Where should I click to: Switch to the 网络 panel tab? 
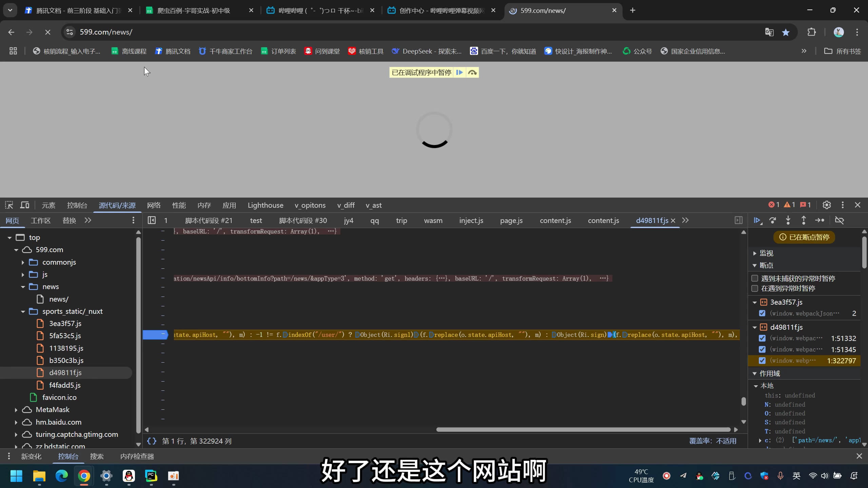tap(154, 205)
